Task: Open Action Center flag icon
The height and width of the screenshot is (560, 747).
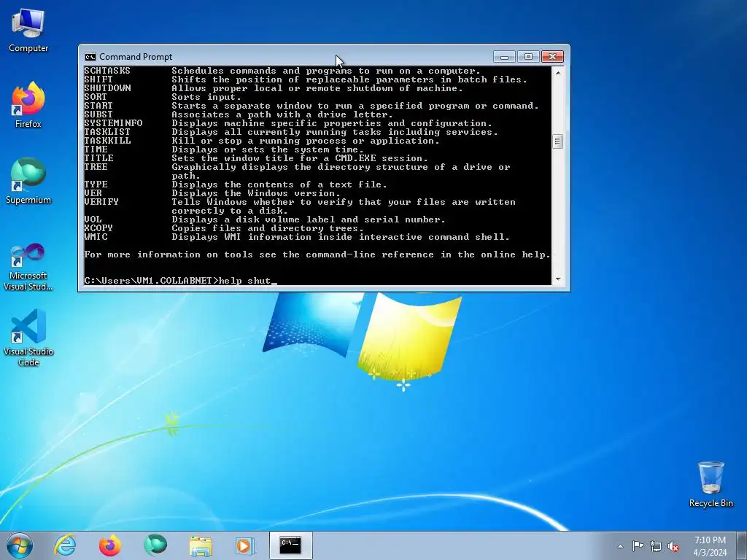Action: (x=638, y=545)
